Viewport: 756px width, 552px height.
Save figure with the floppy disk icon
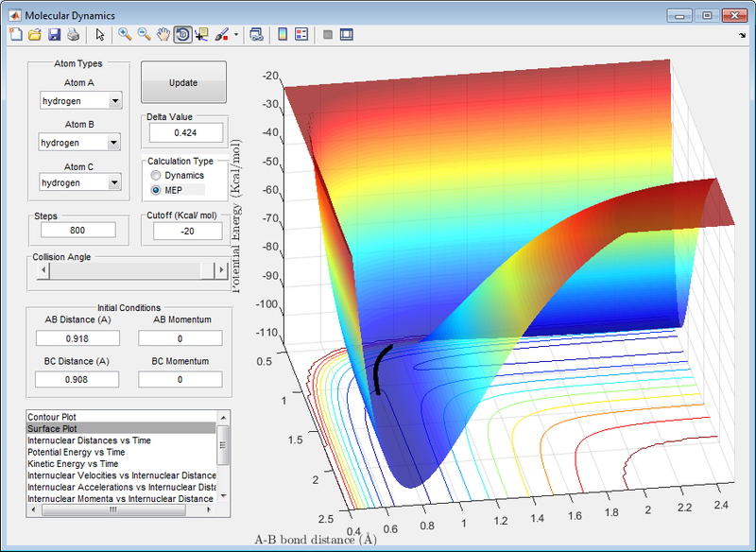(x=54, y=35)
